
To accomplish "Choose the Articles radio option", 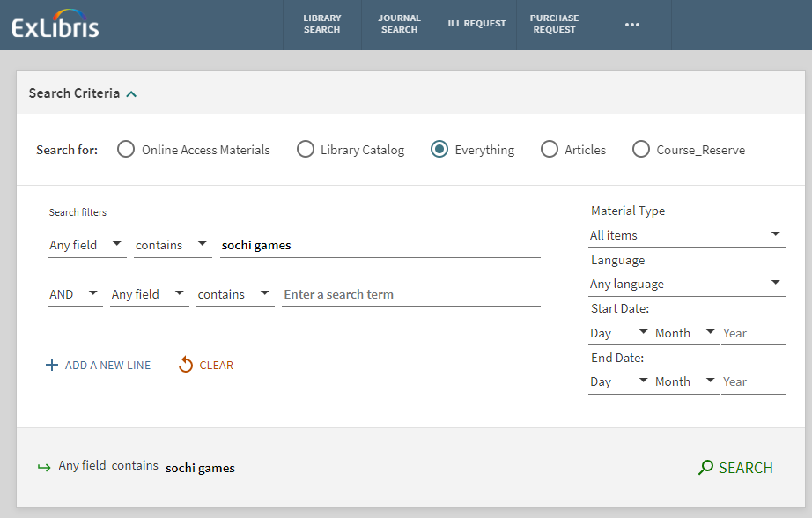I will 550,150.
